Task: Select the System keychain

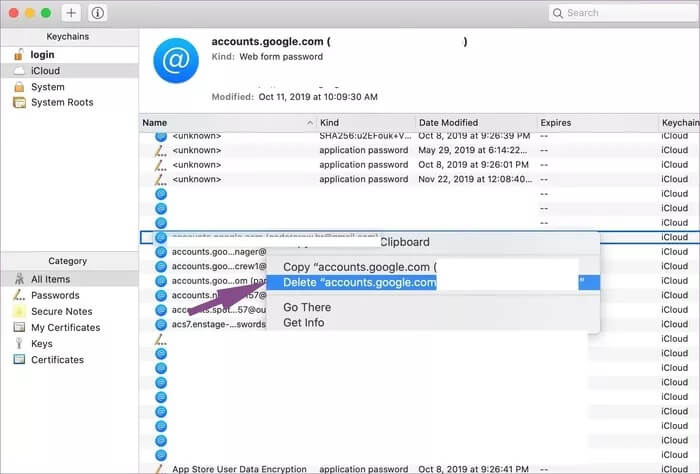Action: 70,87
